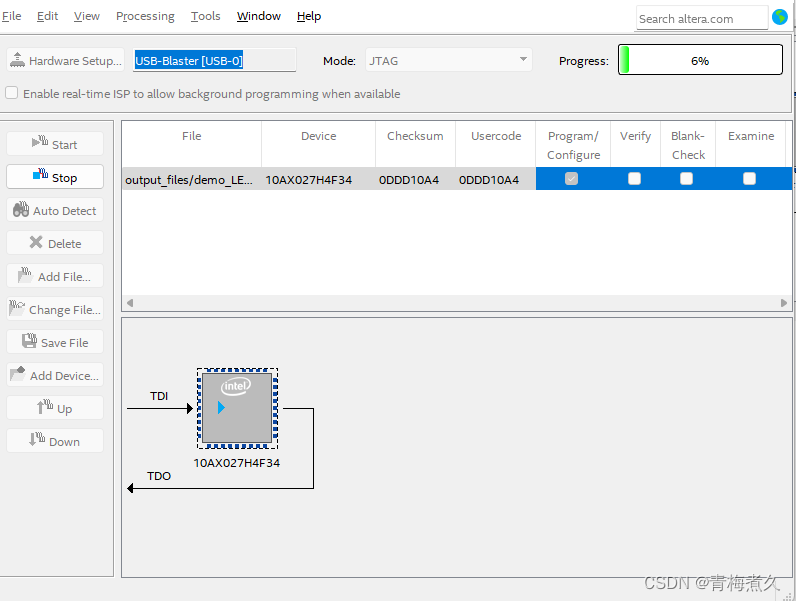Click Add File button
Screen dimensions: 796x601
(x=55, y=276)
